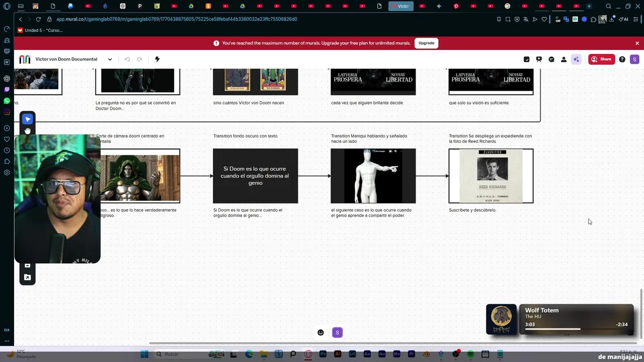Screen dimensions: 644x362
Task: Open the checkmark tasks icon in Mural header
Action: point(527,59)
